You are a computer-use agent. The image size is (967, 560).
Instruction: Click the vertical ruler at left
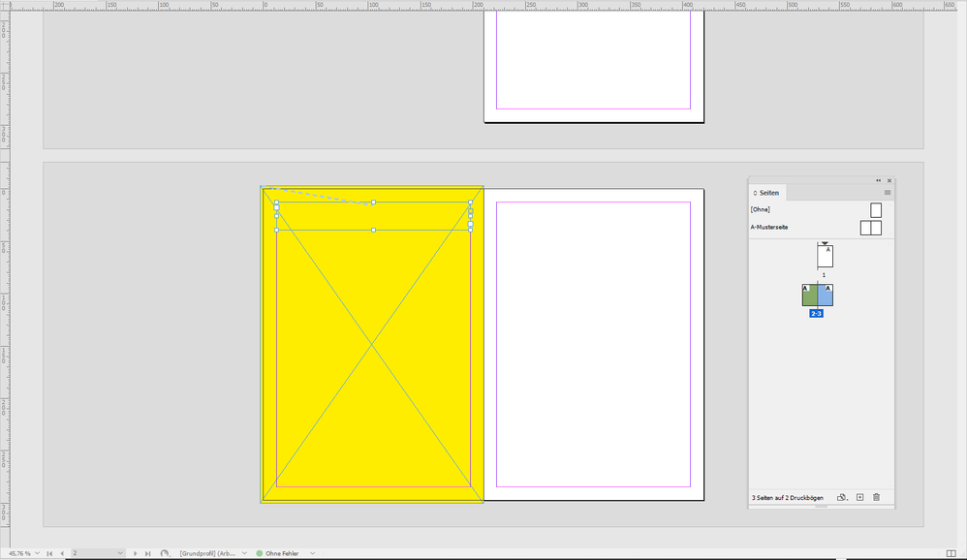5,277
